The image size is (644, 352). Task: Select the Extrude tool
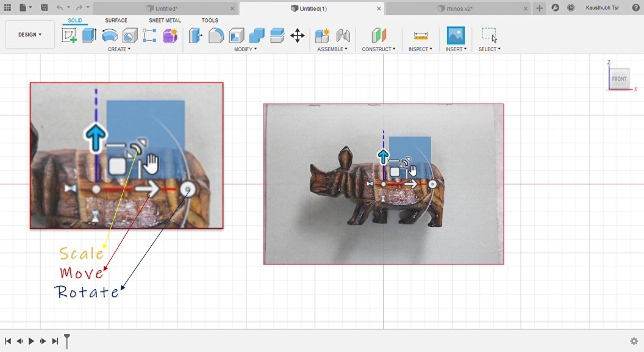pyautogui.click(x=89, y=35)
